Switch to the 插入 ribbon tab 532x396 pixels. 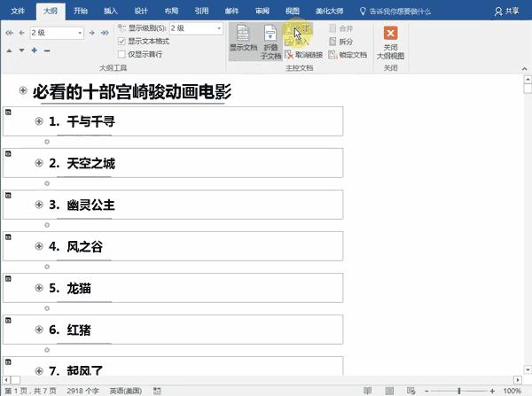(111, 11)
